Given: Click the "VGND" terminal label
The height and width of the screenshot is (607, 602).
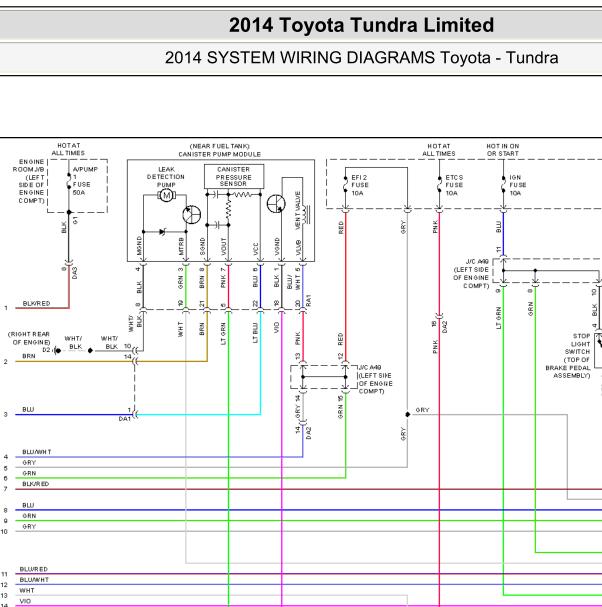Looking at the screenshot, I should point(276,247).
